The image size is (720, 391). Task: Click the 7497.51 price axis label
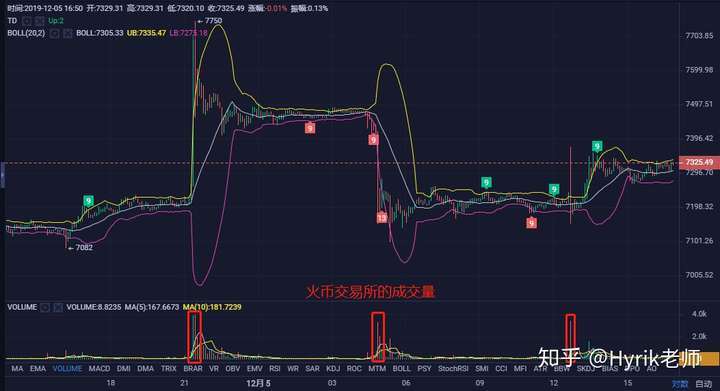(x=699, y=104)
